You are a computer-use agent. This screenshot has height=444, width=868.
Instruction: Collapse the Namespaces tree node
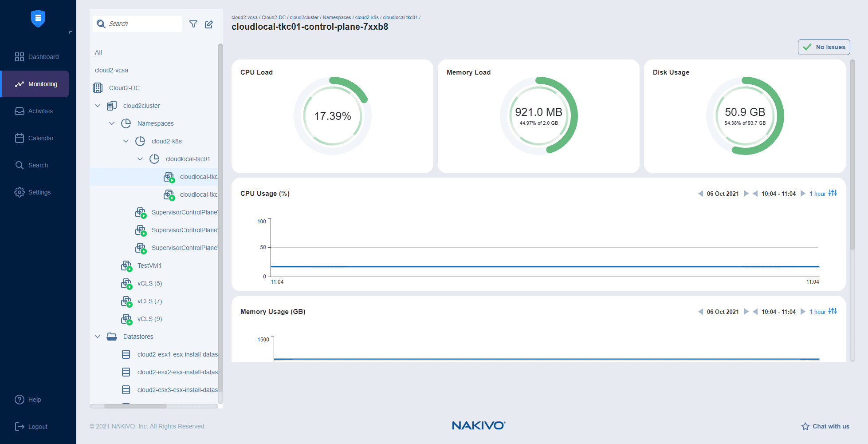click(112, 123)
